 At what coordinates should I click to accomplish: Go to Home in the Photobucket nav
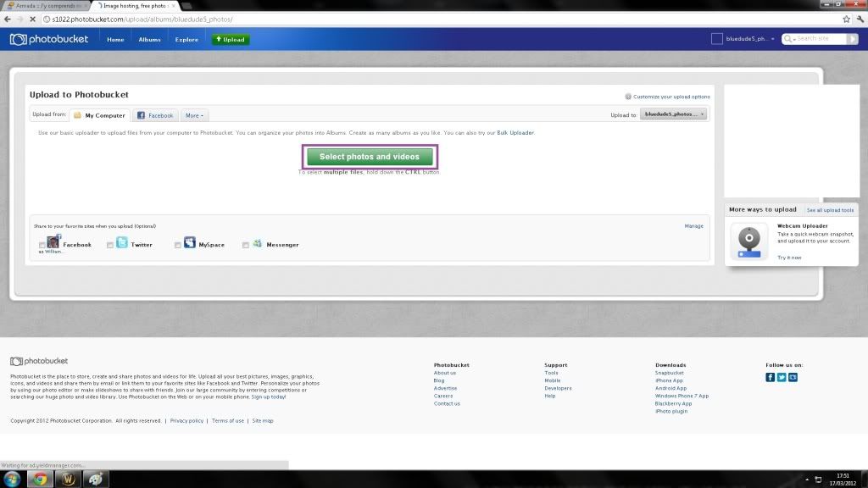(115, 40)
